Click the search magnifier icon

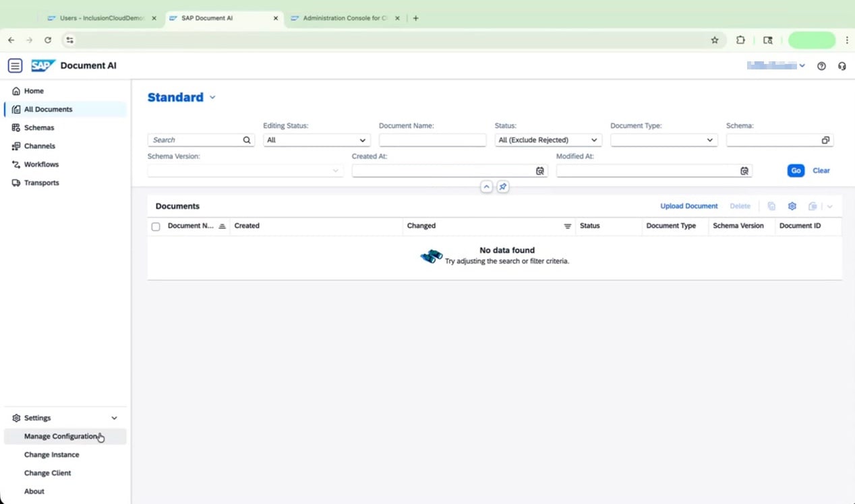[247, 140]
